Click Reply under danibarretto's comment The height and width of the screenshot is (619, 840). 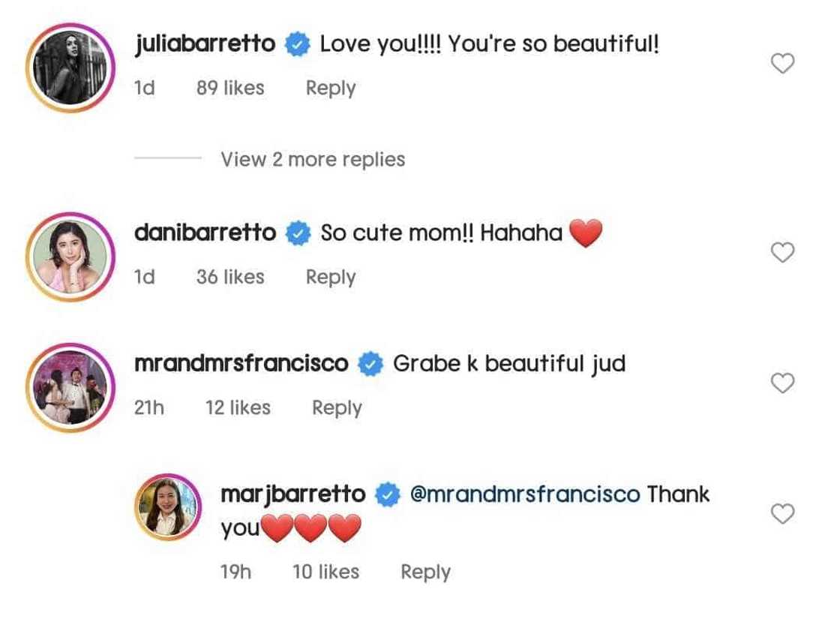click(x=330, y=277)
